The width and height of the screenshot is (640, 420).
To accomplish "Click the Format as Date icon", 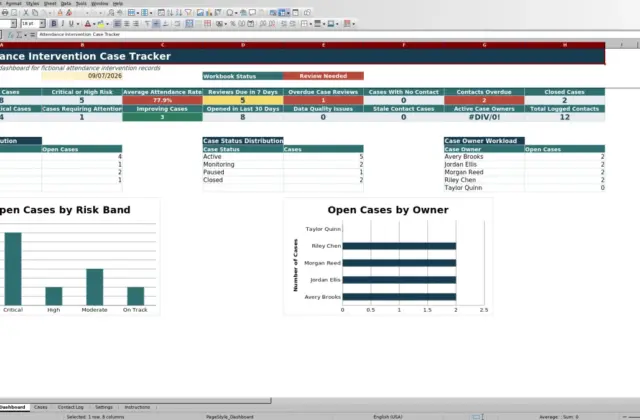I will click(251, 24).
